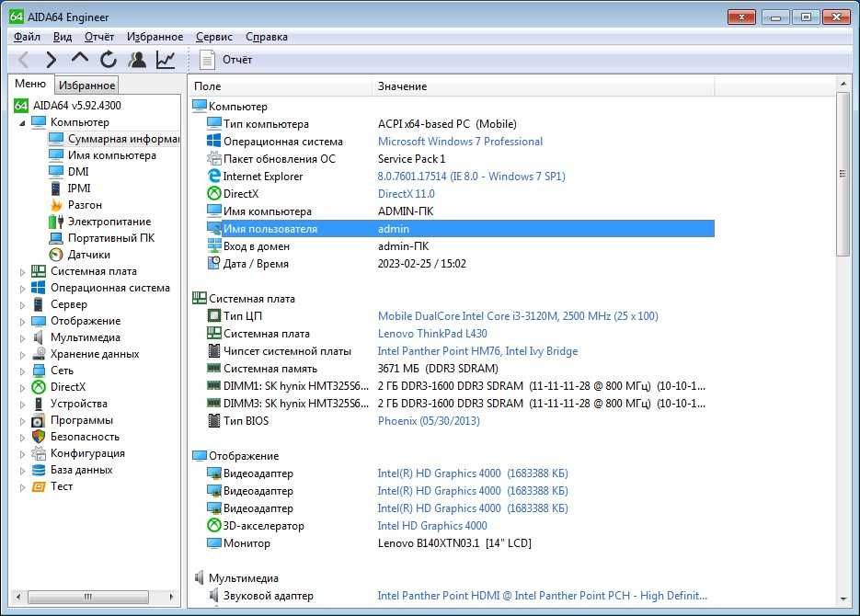Expand the Сервер tree node
This screenshot has height=616, width=860.
(x=22, y=304)
